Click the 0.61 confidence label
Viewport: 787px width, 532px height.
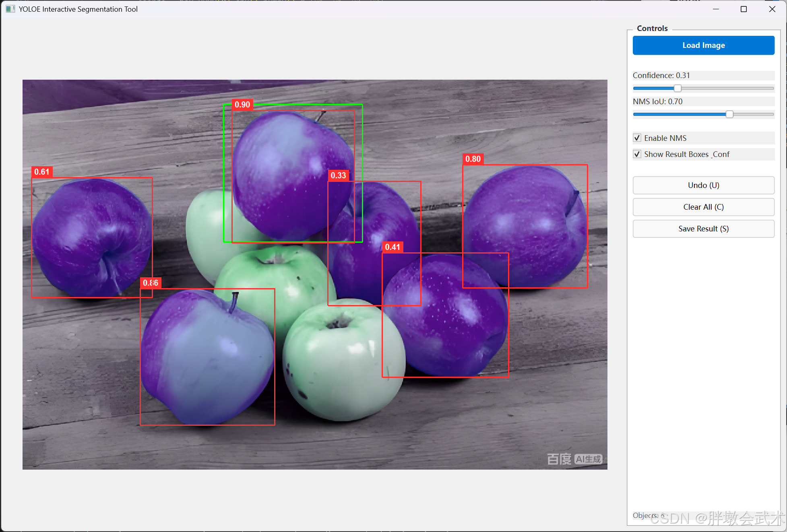pos(42,172)
